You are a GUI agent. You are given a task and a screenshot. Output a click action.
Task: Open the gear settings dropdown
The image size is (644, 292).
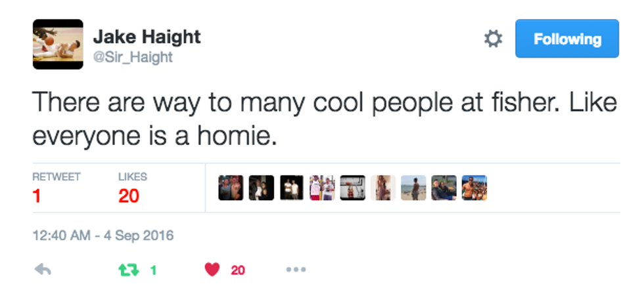pos(493,39)
